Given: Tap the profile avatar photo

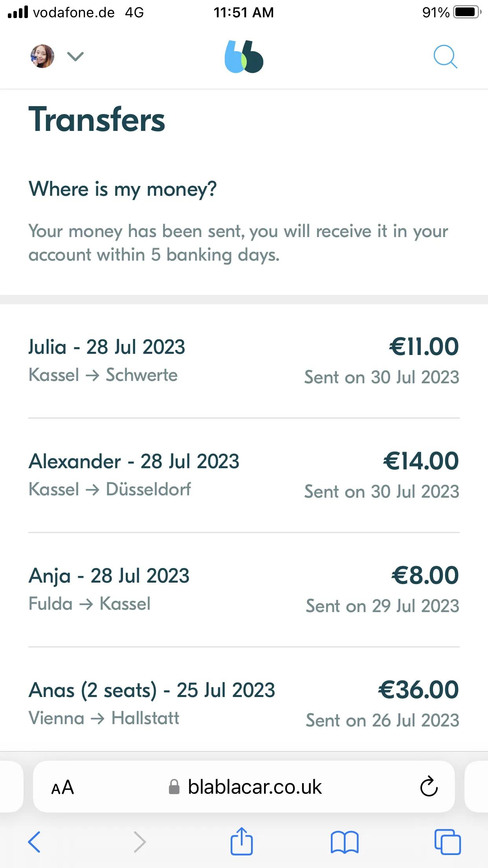Looking at the screenshot, I should click(42, 56).
